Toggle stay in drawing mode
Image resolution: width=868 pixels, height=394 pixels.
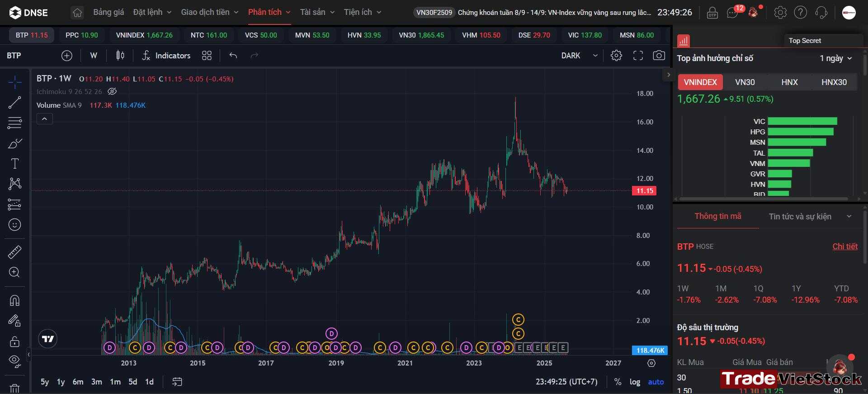[x=14, y=321]
